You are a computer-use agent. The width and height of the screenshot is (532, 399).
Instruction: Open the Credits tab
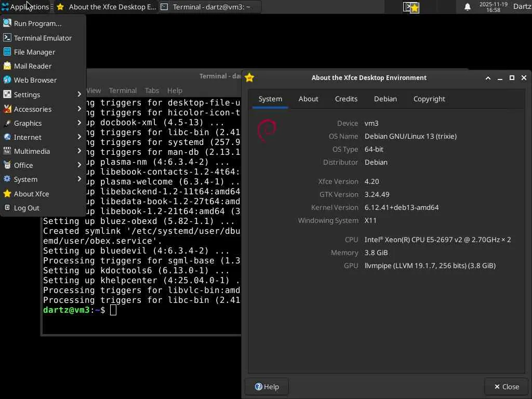click(x=346, y=99)
